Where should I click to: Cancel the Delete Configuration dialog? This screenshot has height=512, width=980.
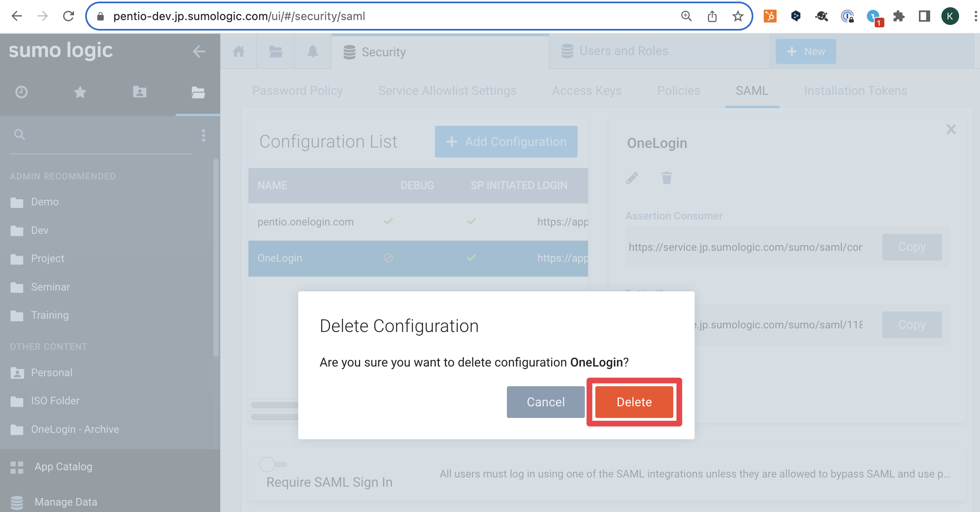coord(545,402)
